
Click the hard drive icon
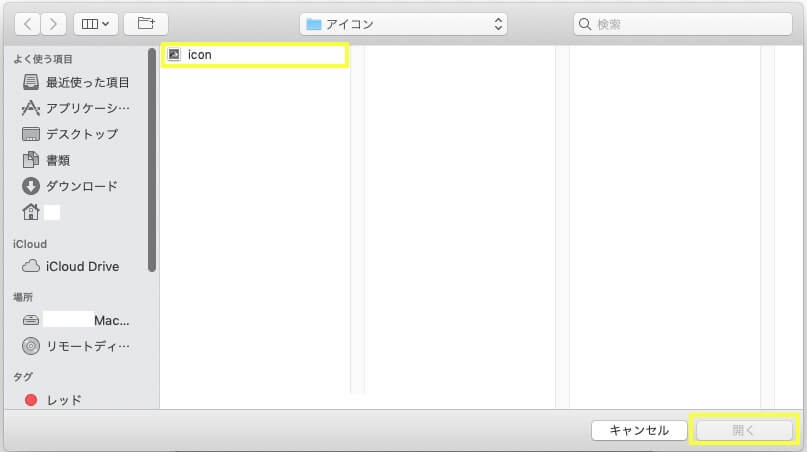tap(30, 320)
